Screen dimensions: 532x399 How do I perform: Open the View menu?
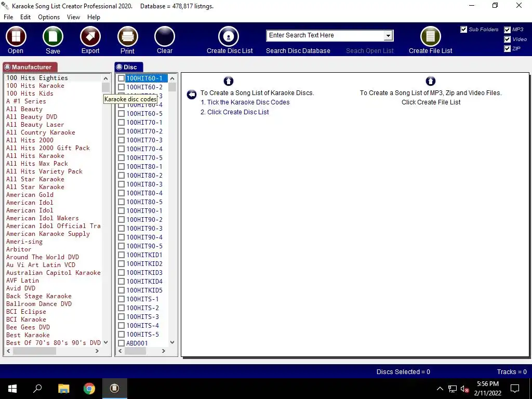click(73, 17)
